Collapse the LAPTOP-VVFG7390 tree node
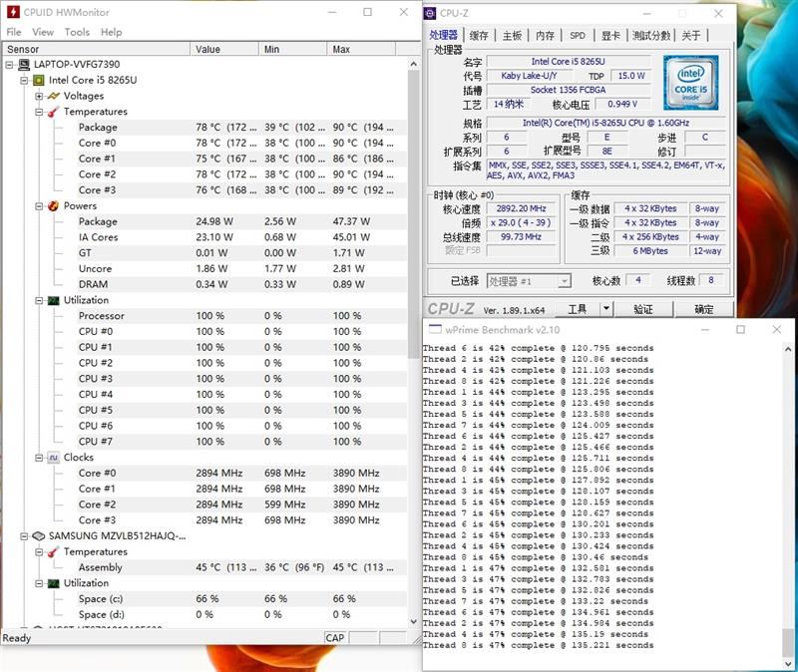The image size is (798, 672). pyautogui.click(x=9, y=65)
